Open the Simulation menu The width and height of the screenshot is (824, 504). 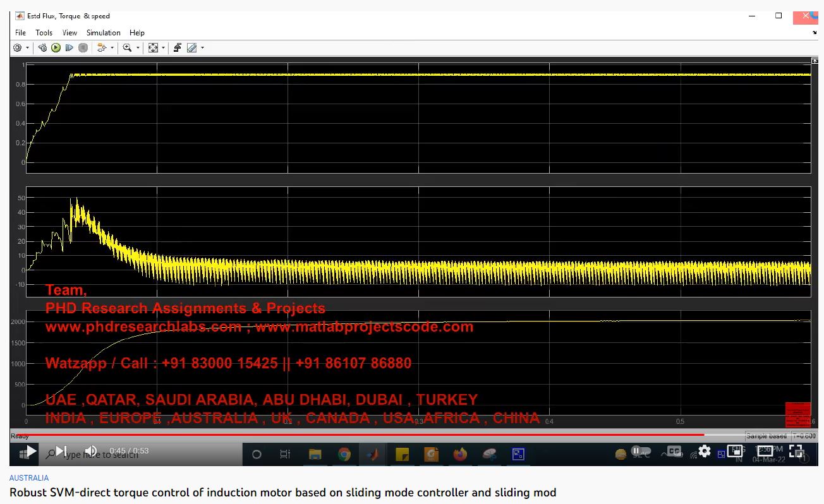104,33
